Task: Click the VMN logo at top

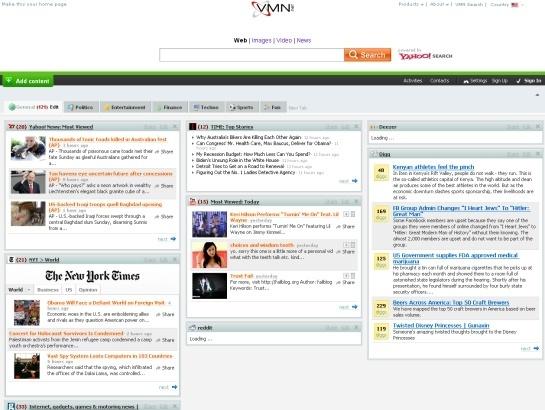Action: pos(273,9)
